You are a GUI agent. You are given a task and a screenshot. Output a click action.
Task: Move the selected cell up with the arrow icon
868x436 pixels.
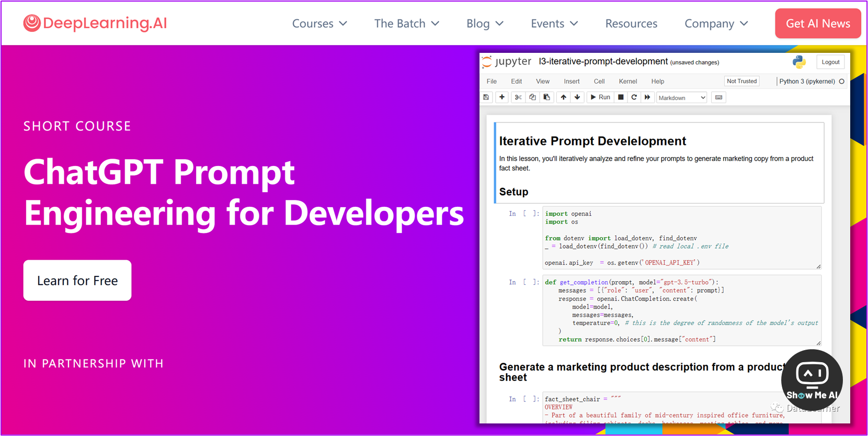pyautogui.click(x=563, y=97)
